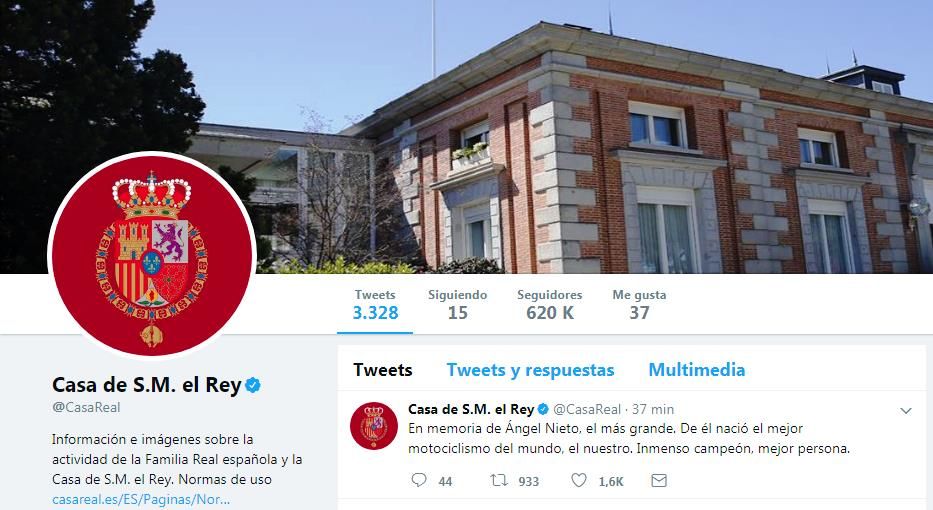Select the Tweets timeline tab
This screenshot has width=933, height=510.
point(383,370)
